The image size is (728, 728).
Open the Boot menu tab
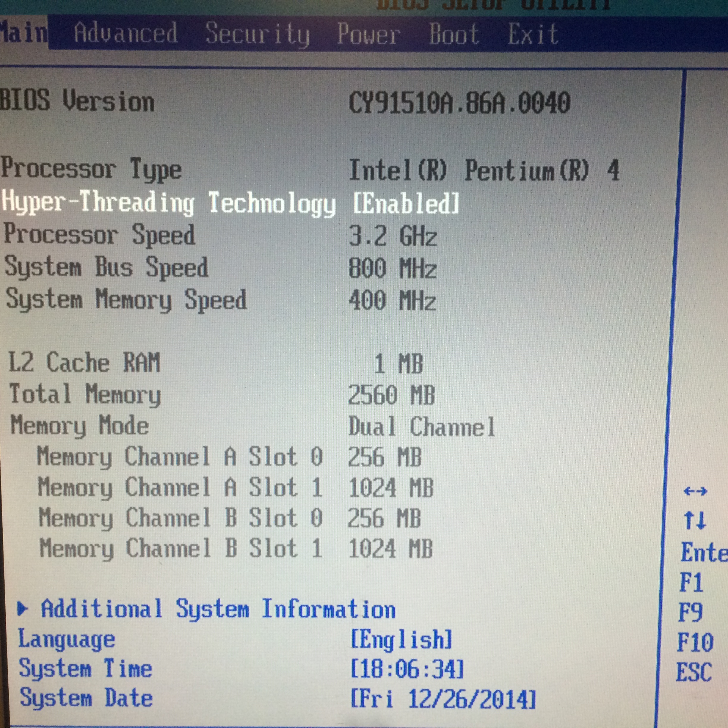(x=454, y=34)
